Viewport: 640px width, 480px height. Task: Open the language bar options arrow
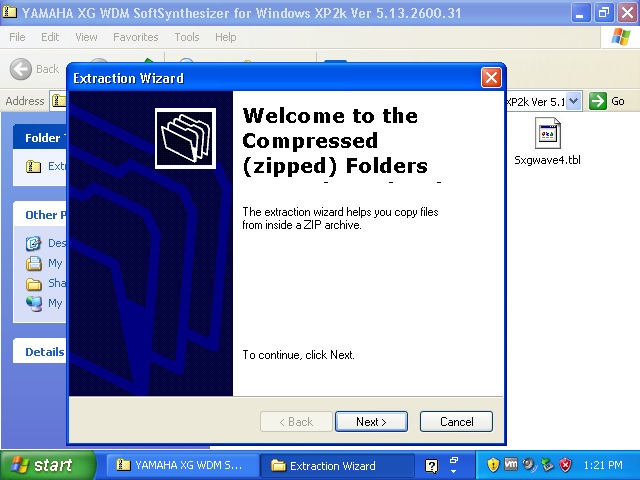point(453,469)
